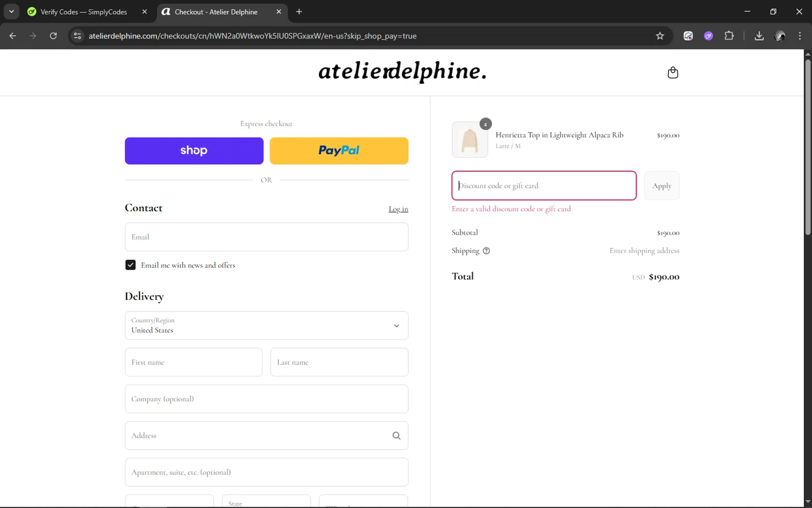Viewport: 812px width, 508px height.
Task: Click the purple circular extension icon
Action: tap(709, 36)
